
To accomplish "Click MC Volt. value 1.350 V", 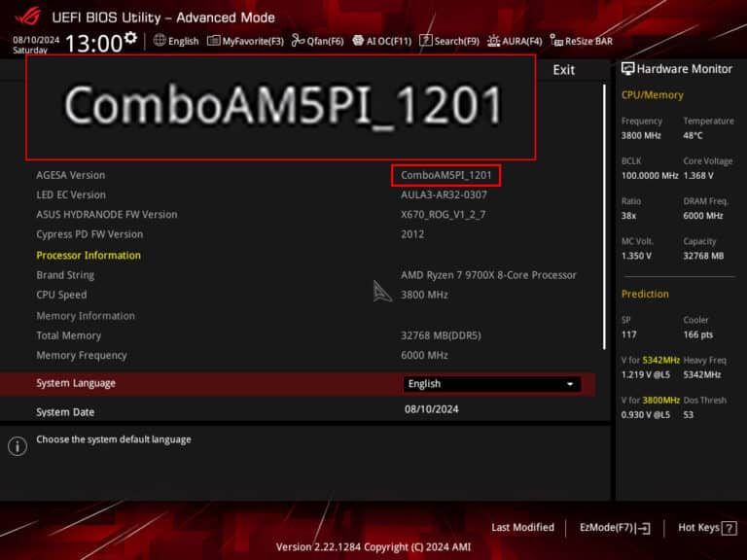I will (x=636, y=256).
